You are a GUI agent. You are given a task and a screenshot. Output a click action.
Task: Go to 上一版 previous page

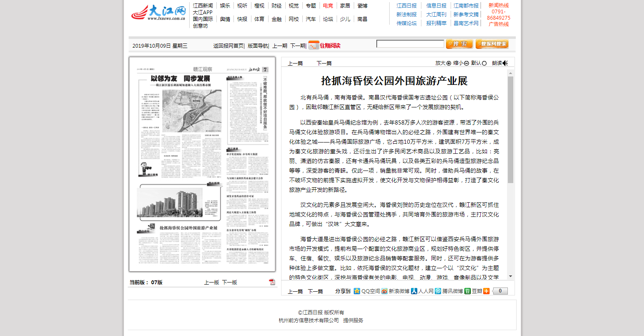[211, 283]
